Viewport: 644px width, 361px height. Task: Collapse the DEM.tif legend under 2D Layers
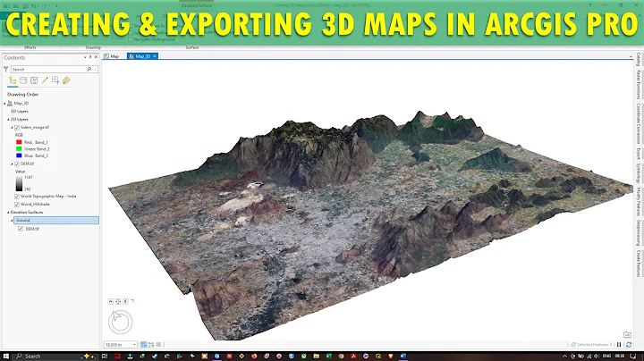[12, 164]
